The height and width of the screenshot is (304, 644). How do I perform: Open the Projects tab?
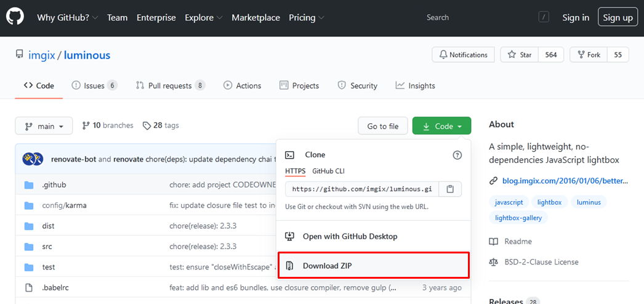click(x=299, y=86)
